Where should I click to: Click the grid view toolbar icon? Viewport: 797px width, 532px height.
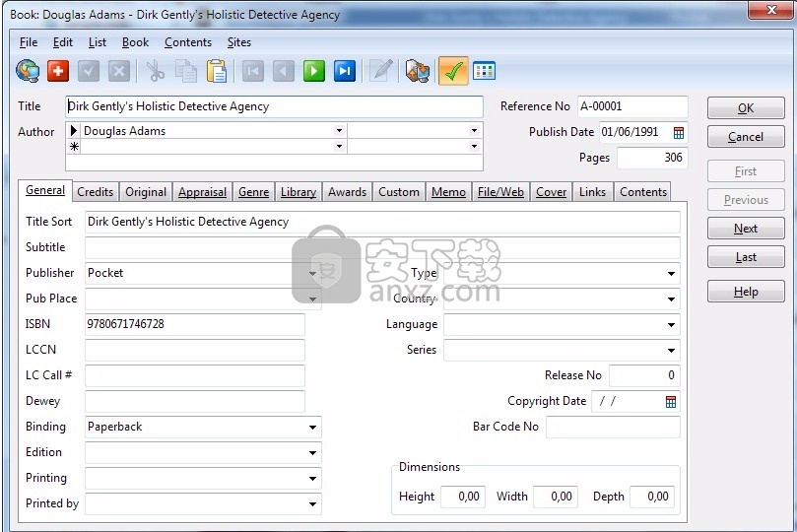tap(484, 71)
